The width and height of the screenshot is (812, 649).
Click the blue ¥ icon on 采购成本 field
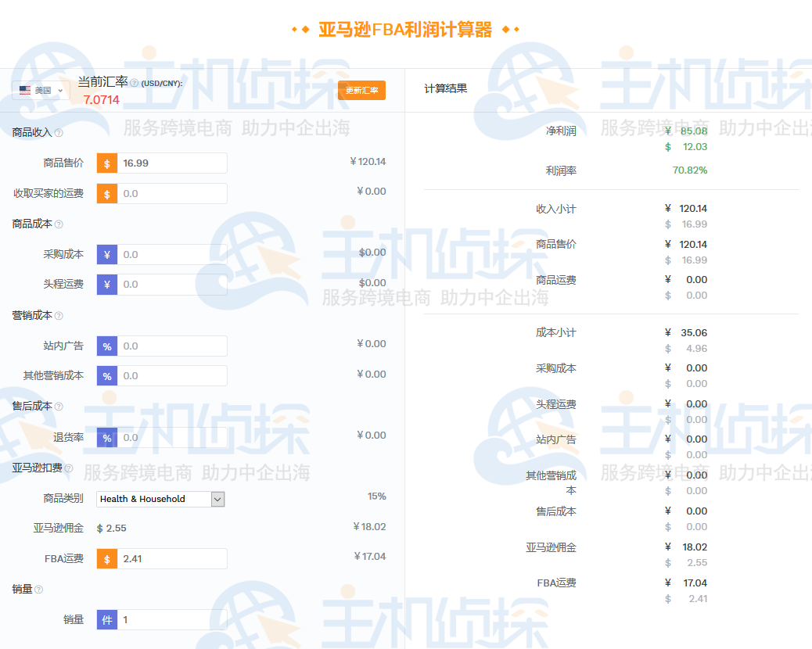pos(106,253)
